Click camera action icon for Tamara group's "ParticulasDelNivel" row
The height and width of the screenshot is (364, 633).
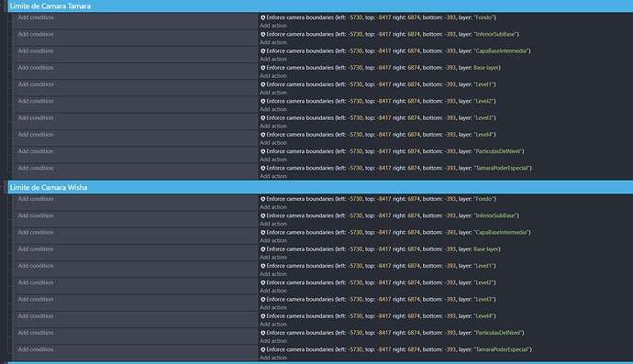pyautogui.click(x=262, y=151)
